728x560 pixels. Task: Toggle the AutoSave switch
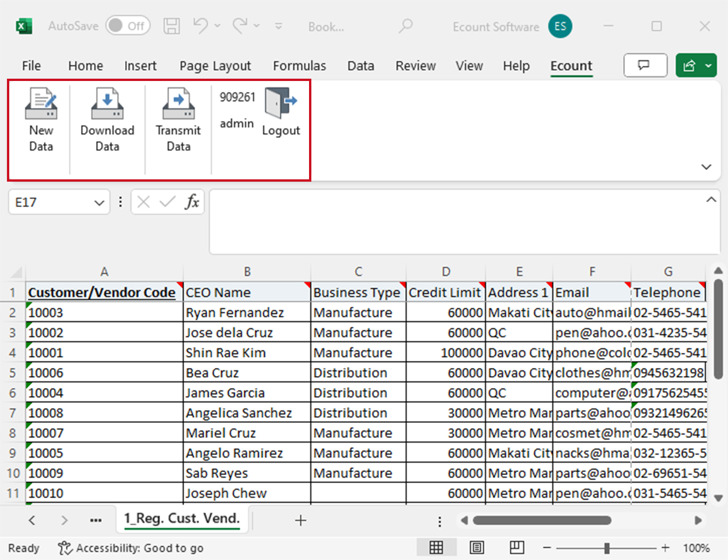coord(128,26)
